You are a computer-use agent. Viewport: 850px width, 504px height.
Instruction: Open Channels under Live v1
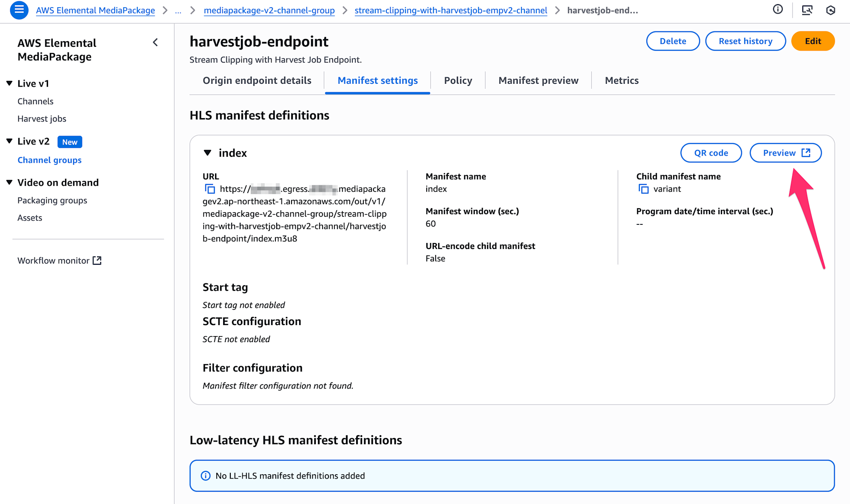(35, 101)
